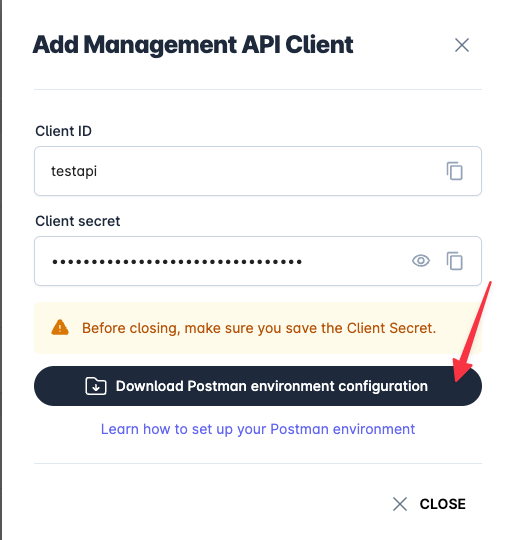Click the Add Management API Client heading
This screenshot has height=540, width=510.
tap(193, 45)
